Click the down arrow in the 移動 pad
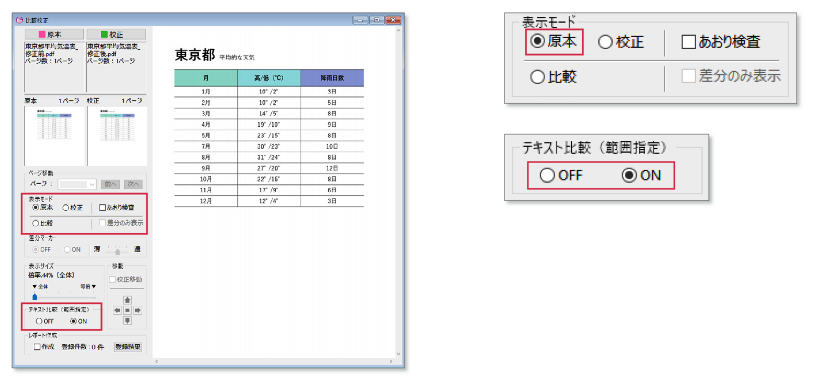This screenshot has width=840, height=383. pos(127,320)
